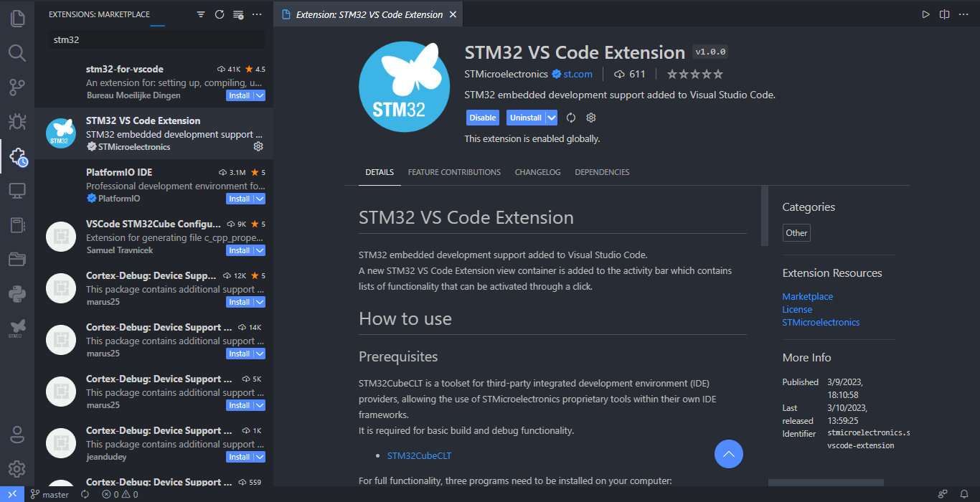980x502 pixels.
Task: Open the Search view in the activity bar
Action: pos(17,52)
